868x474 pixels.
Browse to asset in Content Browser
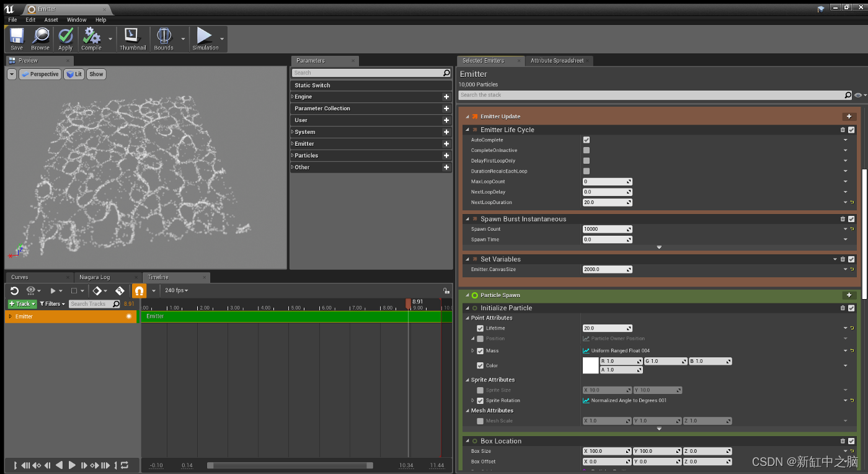[x=40, y=39]
